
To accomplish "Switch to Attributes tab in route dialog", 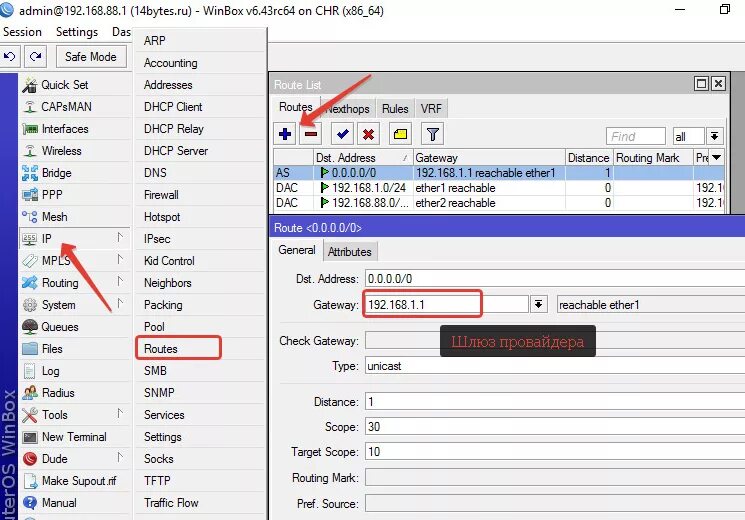I will coord(350,251).
